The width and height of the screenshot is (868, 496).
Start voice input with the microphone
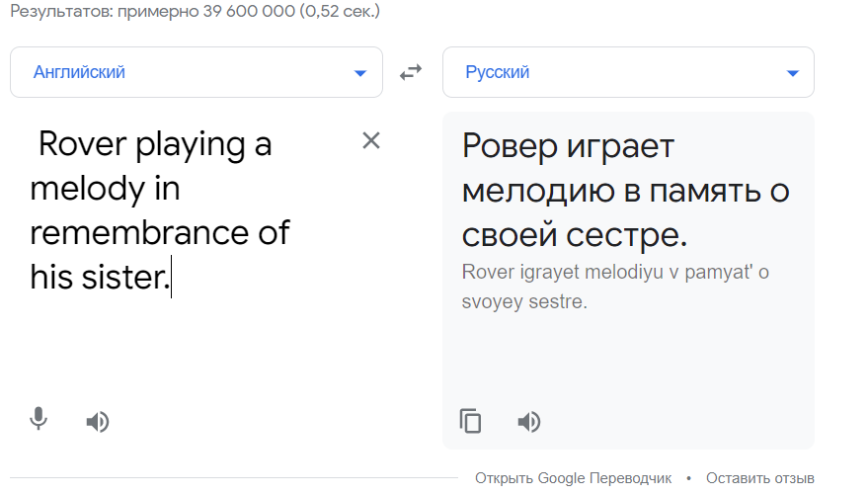39,420
